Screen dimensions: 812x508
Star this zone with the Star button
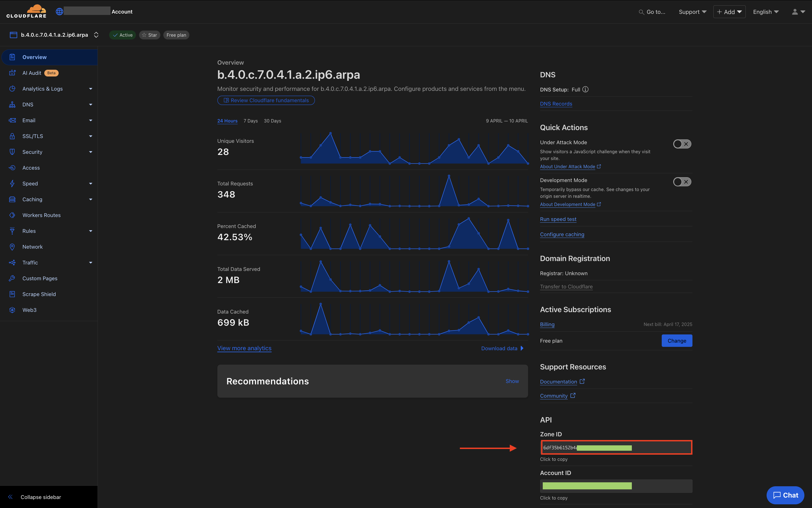150,35
